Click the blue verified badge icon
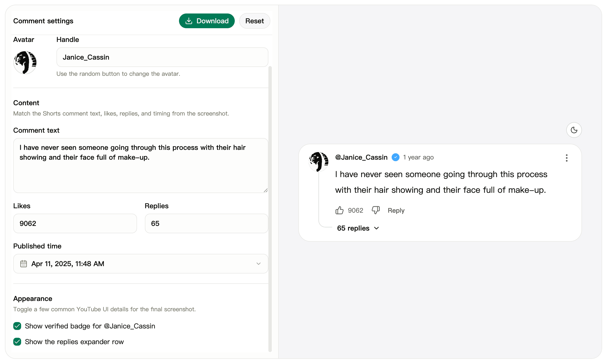The height and width of the screenshot is (364, 607). (x=395, y=157)
